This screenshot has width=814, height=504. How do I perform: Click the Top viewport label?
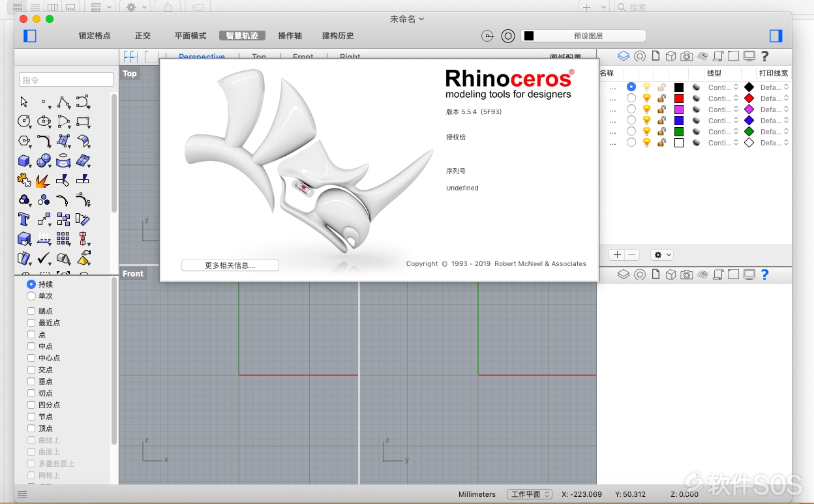[x=130, y=74]
